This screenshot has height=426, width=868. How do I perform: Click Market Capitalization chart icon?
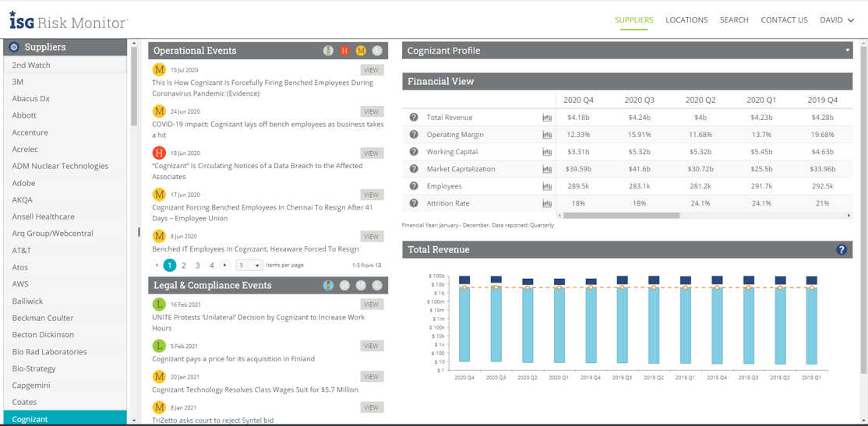coord(547,169)
